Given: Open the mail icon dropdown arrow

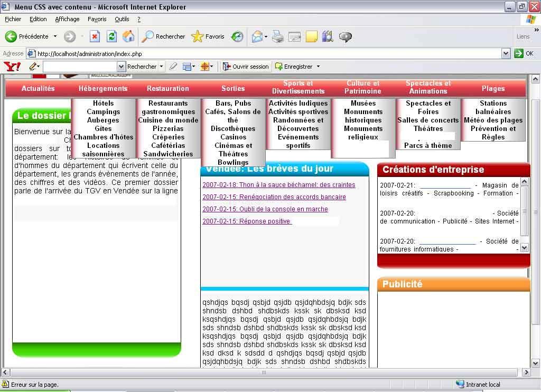Looking at the screenshot, I should point(266,36).
